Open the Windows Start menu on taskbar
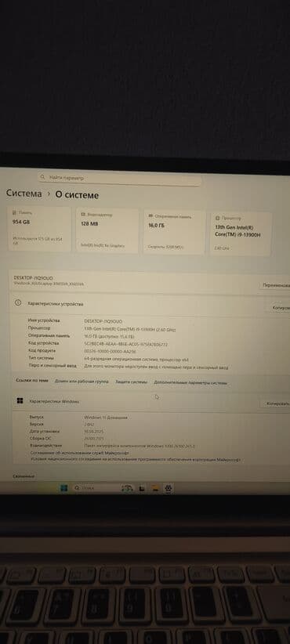Image resolution: width=290 pixels, height=644 pixels. click(x=63, y=488)
